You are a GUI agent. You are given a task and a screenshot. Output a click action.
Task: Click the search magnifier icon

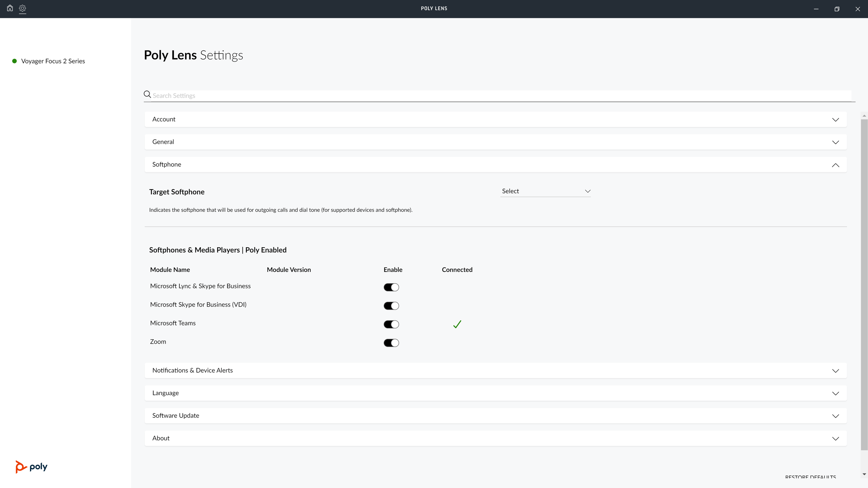tap(147, 94)
